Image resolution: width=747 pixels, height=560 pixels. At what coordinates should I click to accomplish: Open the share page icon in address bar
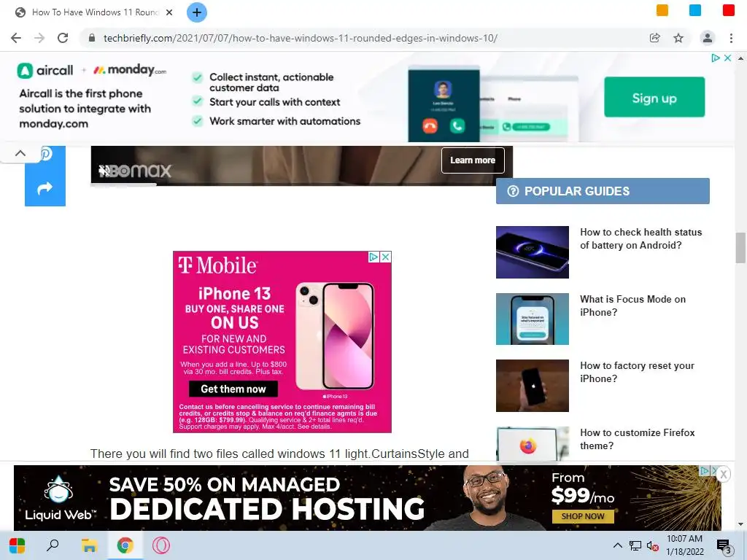[x=655, y=38]
